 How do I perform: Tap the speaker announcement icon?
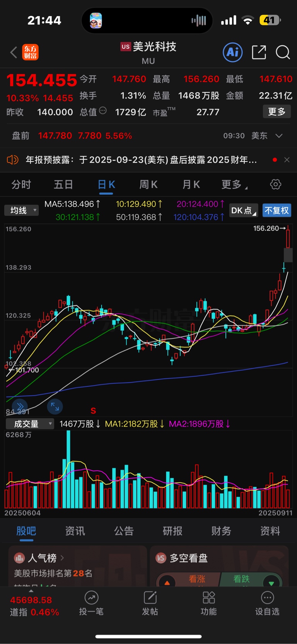(13, 159)
